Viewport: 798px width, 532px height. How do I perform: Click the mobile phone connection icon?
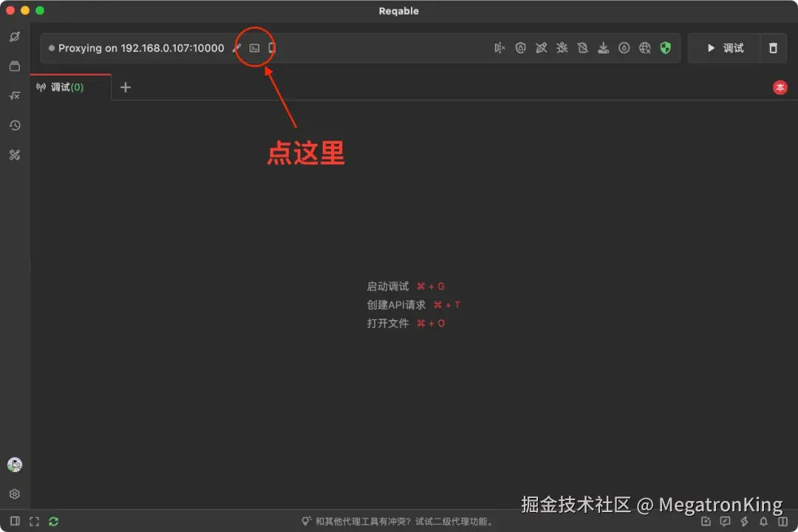272,48
